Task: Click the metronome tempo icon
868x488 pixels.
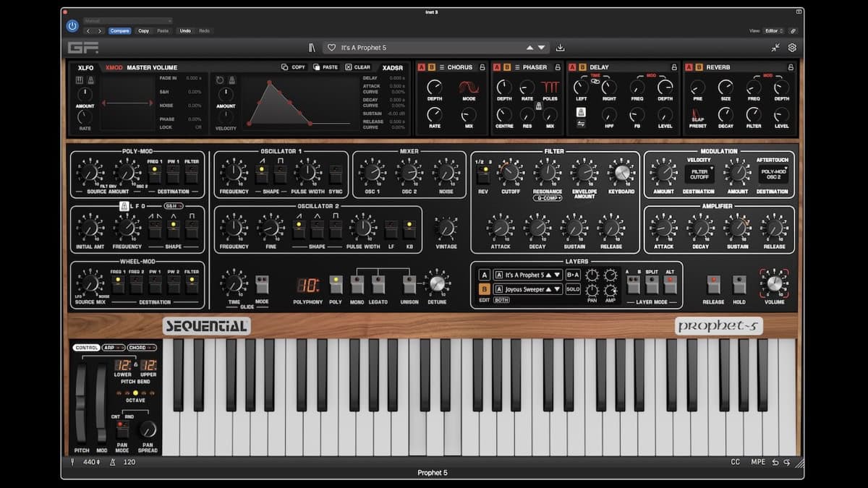Action: point(113,462)
